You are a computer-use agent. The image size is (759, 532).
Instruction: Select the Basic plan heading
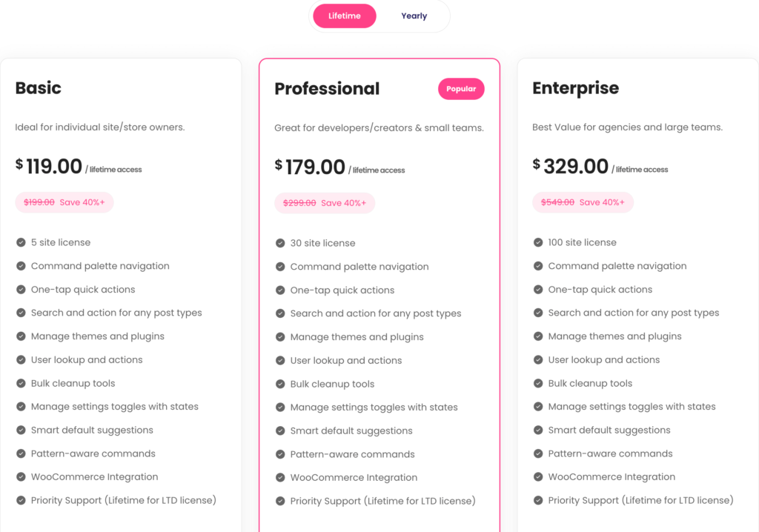coord(38,87)
